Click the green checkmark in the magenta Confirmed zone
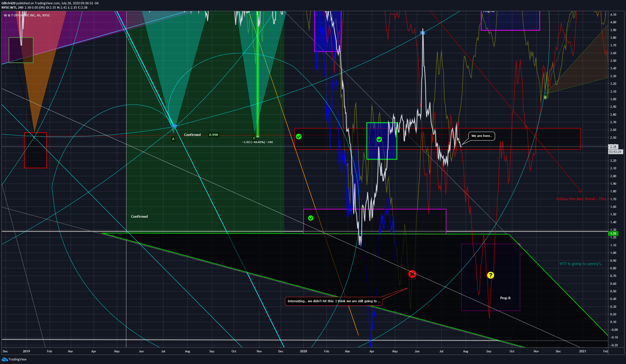626x364 pixels. pyautogui.click(x=311, y=218)
